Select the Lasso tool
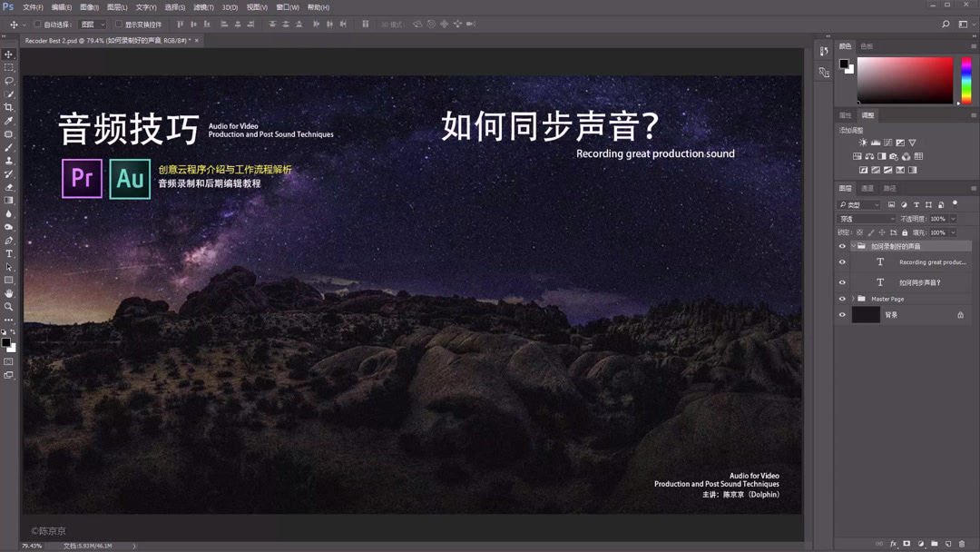 coord(10,81)
